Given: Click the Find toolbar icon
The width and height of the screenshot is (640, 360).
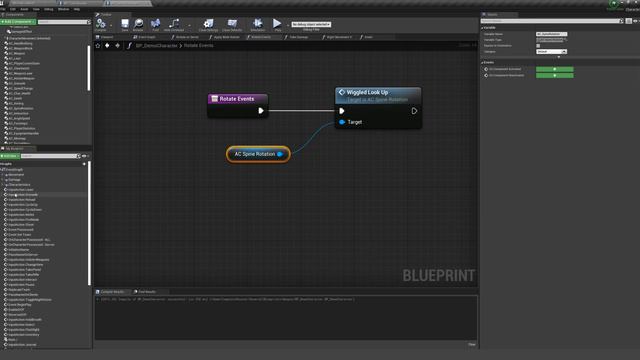Looking at the screenshot, I should 155,24.
